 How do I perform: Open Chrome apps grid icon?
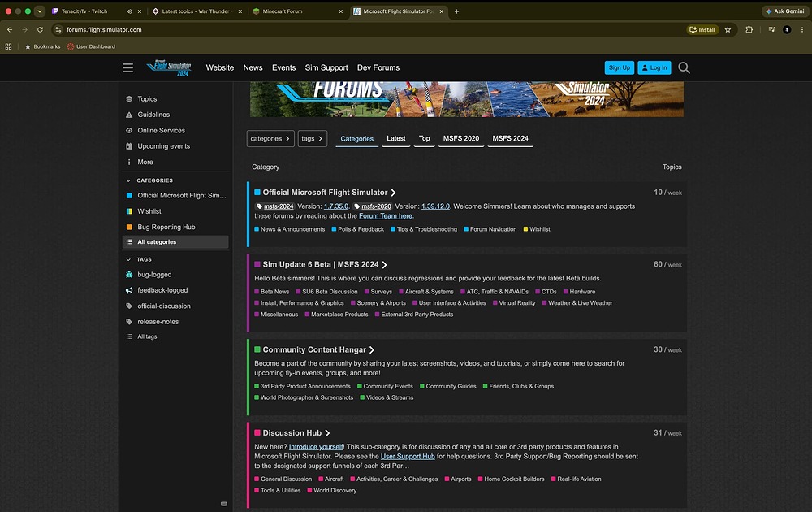point(8,46)
